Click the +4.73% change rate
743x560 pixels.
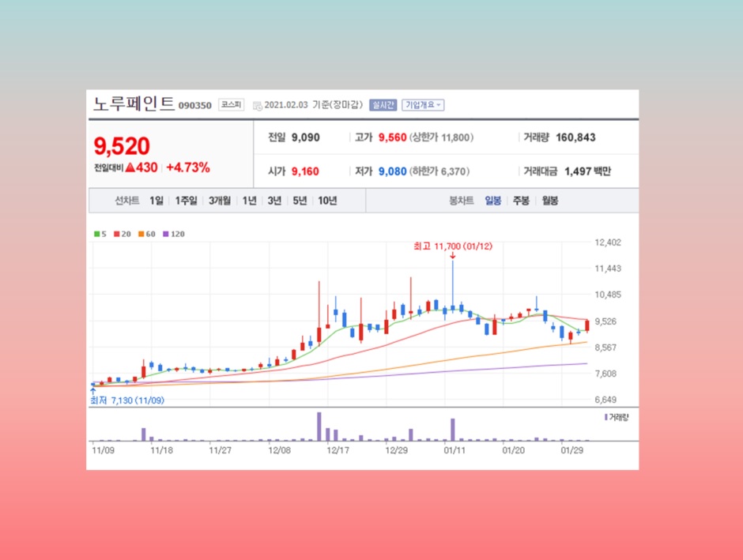click(187, 167)
